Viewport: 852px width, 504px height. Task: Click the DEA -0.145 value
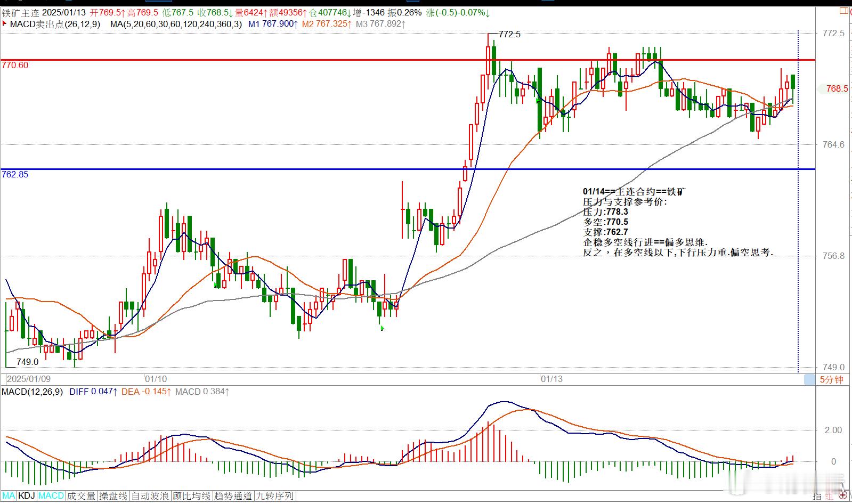(x=146, y=392)
